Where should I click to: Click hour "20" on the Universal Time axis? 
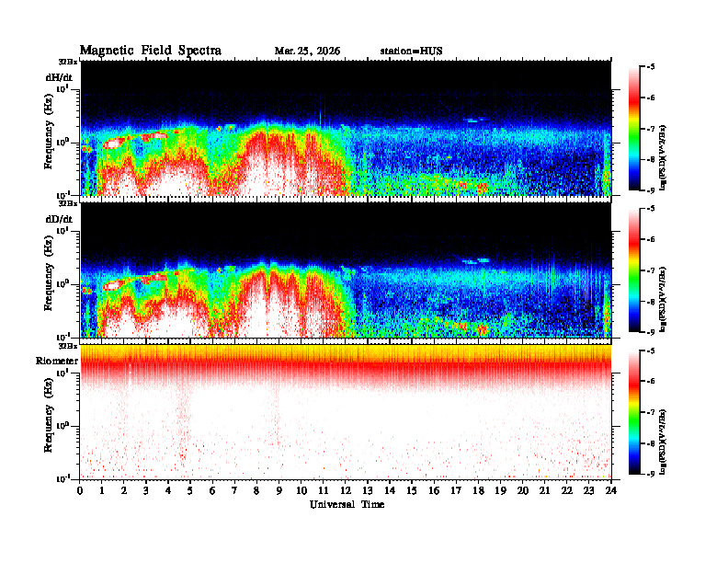523,490
